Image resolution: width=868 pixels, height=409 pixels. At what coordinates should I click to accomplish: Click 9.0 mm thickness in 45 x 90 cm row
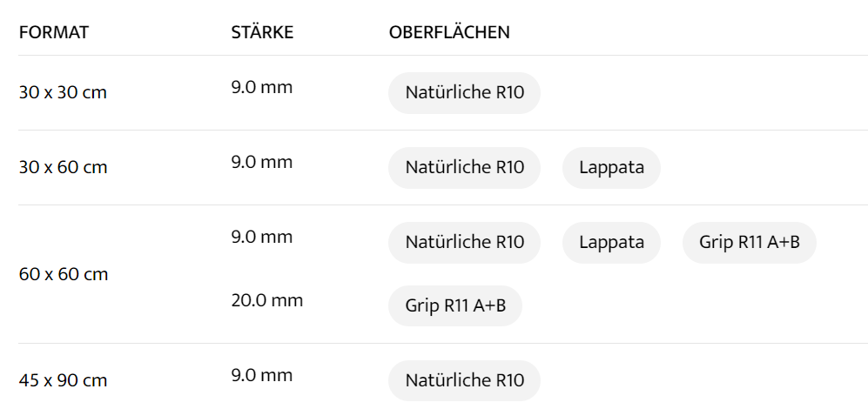point(261,375)
